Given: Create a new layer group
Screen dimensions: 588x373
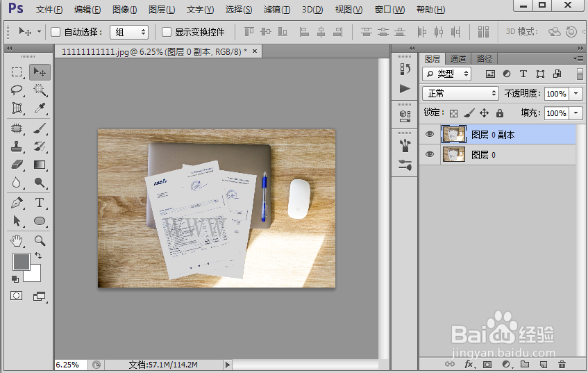Looking at the screenshot, I should [x=525, y=364].
